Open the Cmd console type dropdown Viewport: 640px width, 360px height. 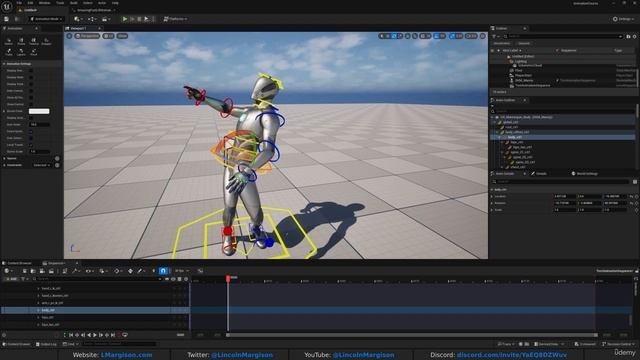click(71, 344)
